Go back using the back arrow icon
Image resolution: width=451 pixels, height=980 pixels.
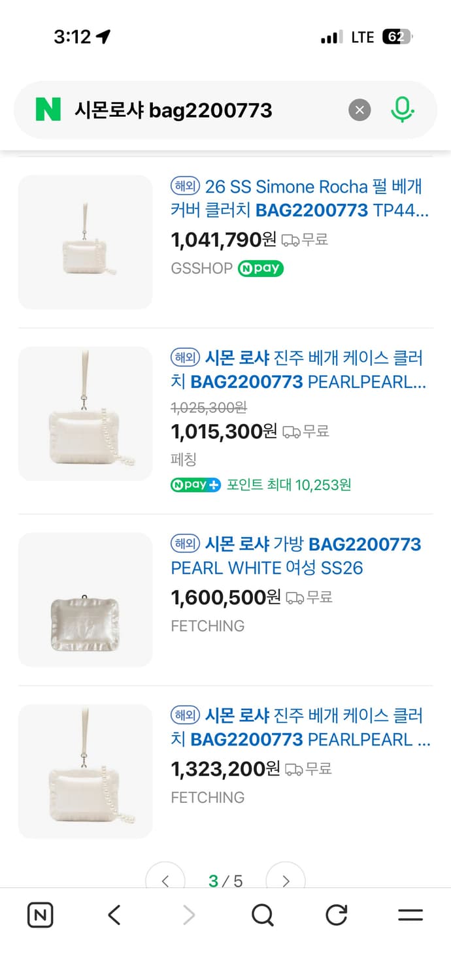tap(114, 915)
